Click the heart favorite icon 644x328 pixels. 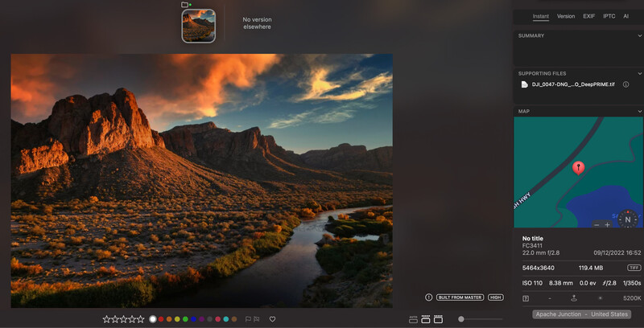[272, 319]
